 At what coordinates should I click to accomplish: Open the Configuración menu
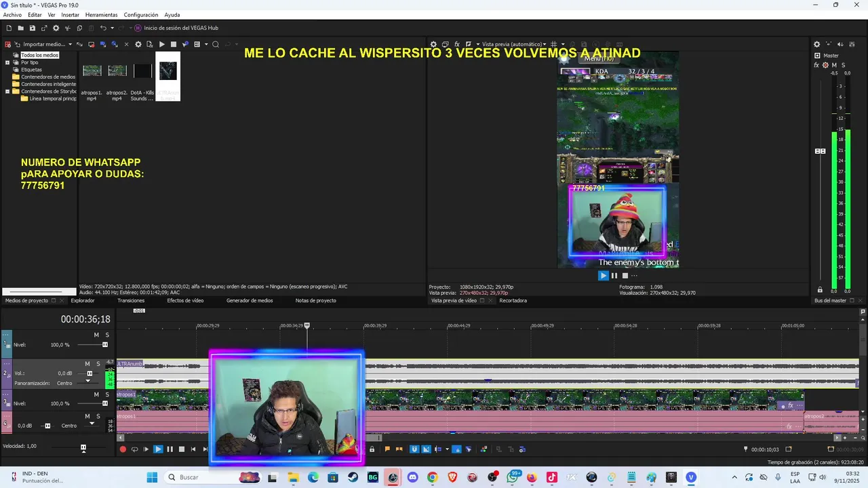pos(141,15)
